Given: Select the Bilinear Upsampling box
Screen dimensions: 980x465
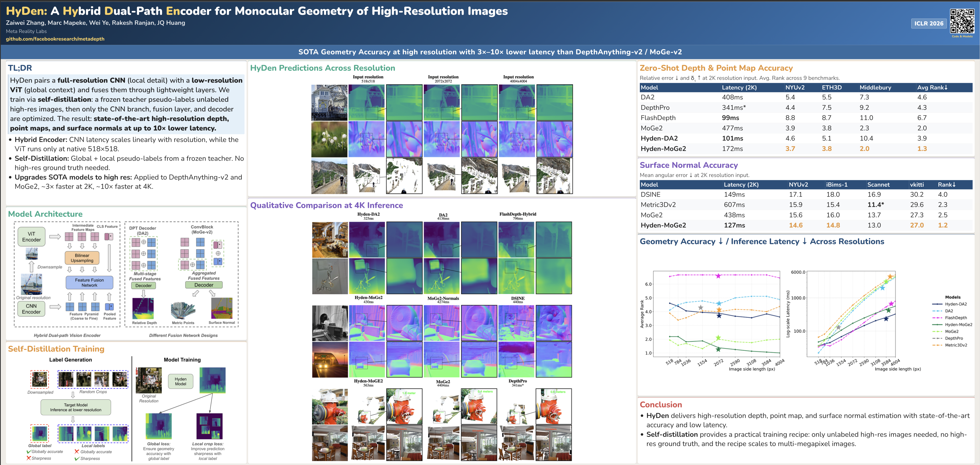Looking at the screenshot, I should pos(82,258).
